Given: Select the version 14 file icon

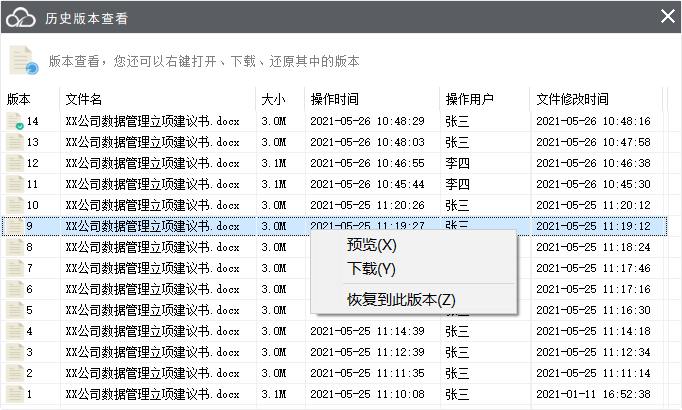Looking at the screenshot, I should [x=14, y=121].
